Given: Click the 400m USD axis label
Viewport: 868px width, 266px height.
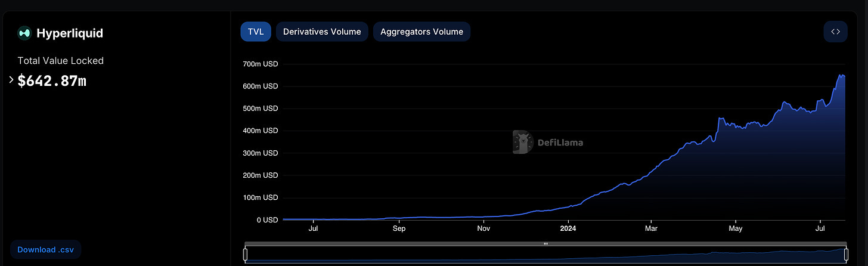Looking at the screenshot, I should tap(261, 131).
